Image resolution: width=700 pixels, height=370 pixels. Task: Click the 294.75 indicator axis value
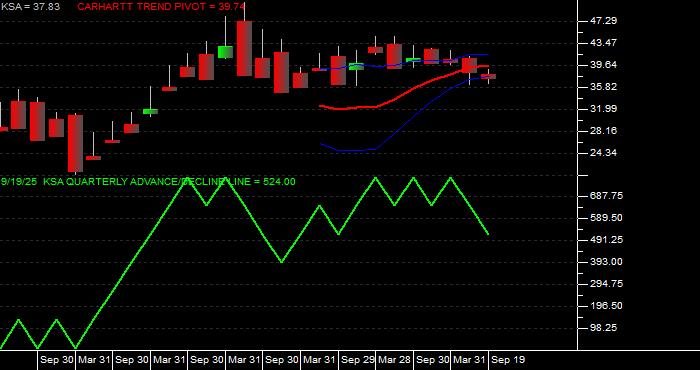[x=607, y=284]
